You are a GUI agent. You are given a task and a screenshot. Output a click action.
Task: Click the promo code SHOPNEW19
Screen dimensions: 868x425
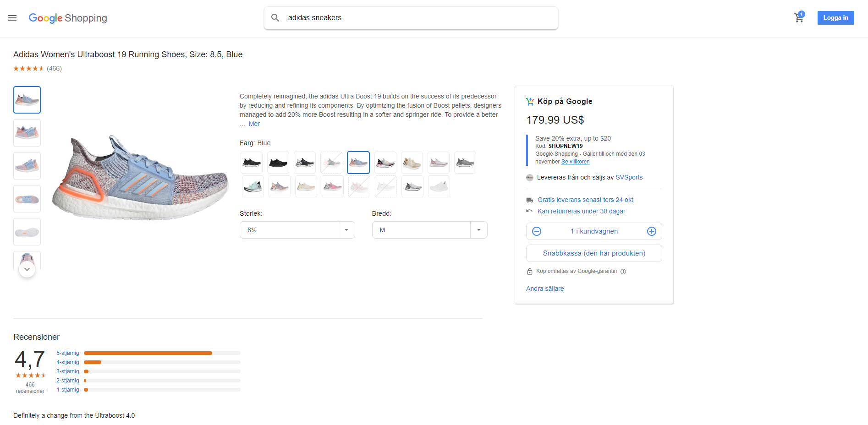tap(566, 146)
